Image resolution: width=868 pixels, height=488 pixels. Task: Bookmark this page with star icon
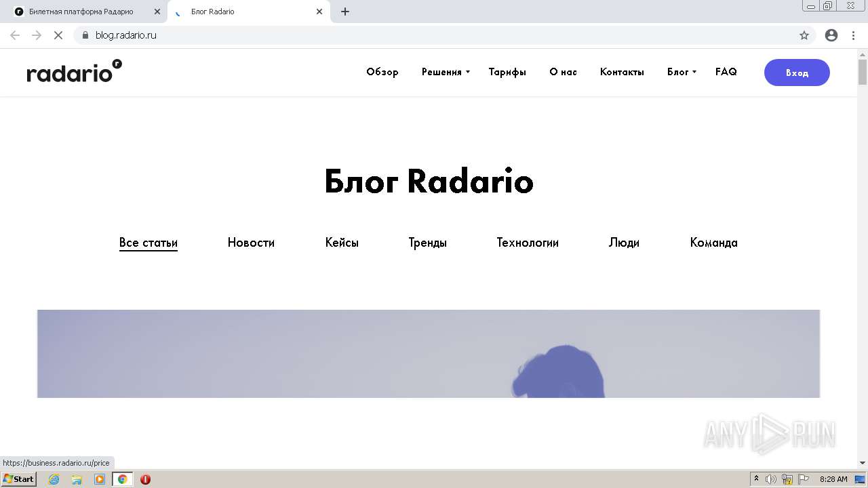coord(804,35)
